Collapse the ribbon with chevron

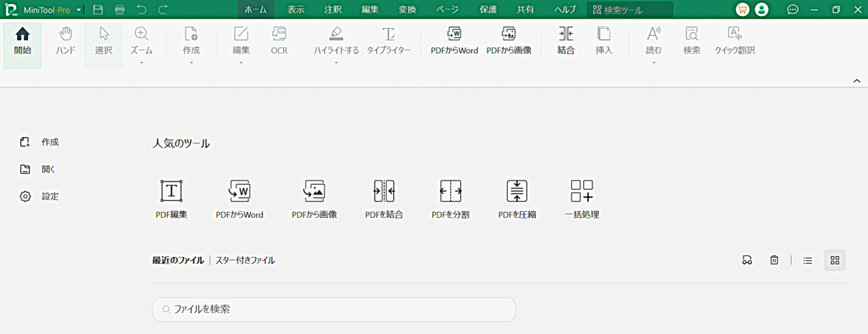tap(856, 81)
